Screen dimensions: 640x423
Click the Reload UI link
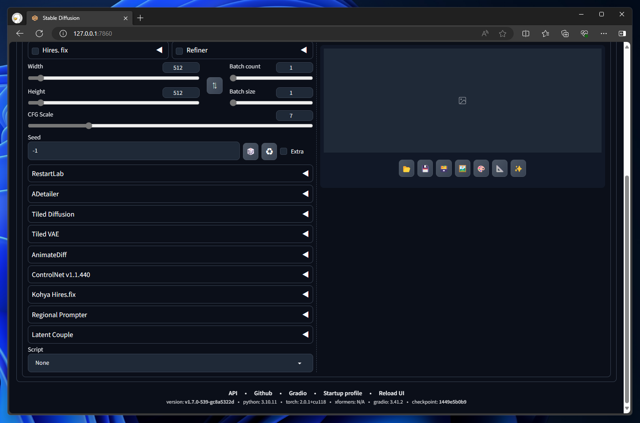click(x=391, y=393)
